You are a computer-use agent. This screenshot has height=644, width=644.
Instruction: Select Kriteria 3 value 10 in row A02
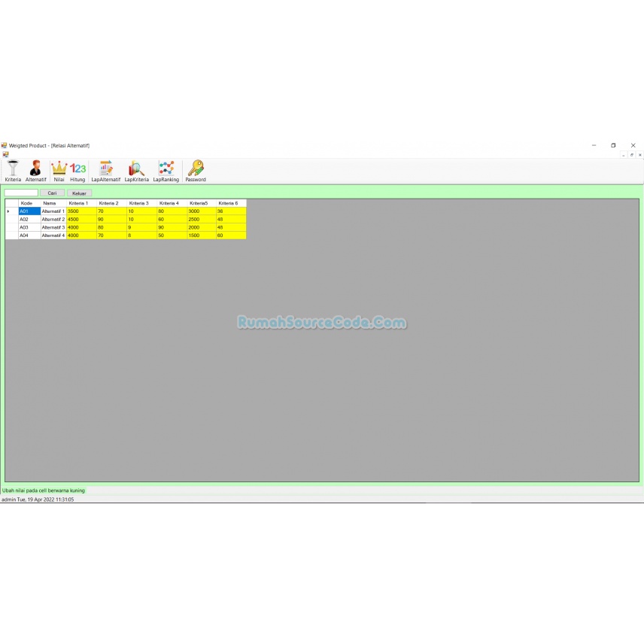pyautogui.click(x=141, y=220)
